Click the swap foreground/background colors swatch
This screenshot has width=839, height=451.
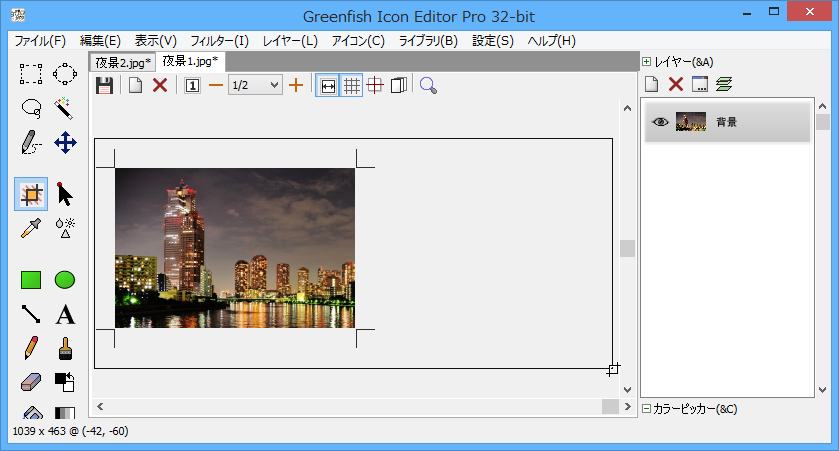pos(65,382)
